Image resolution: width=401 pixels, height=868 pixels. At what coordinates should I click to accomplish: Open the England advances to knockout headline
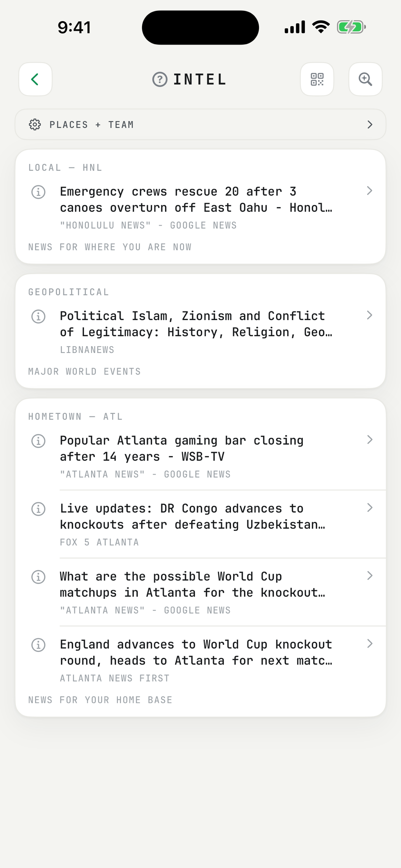(x=196, y=652)
